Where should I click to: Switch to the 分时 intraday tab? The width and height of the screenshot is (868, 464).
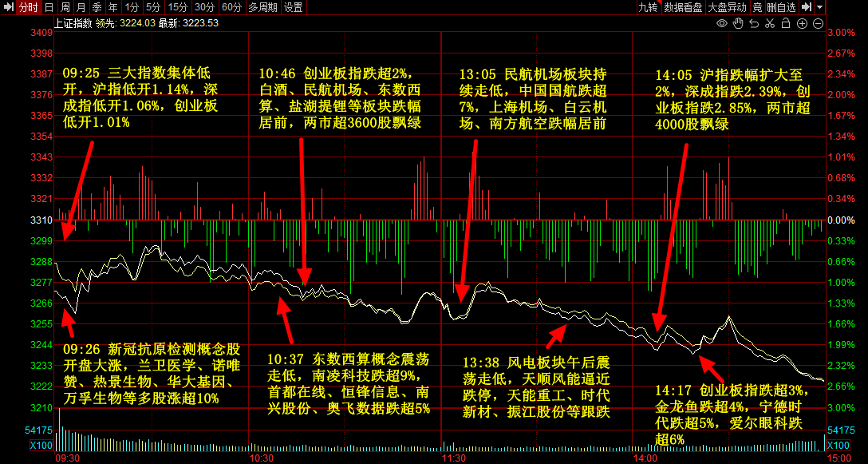(x=27, y=7)
